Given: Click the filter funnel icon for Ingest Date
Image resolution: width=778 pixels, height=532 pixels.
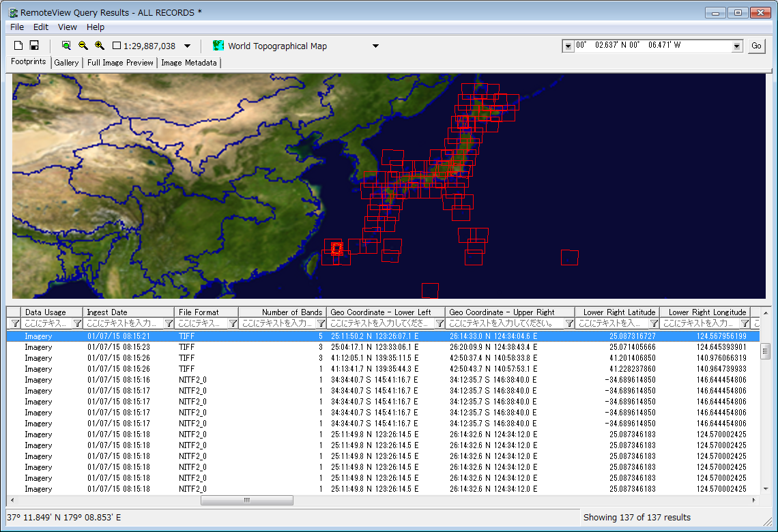Looking at the screenshot, I should 169,323.
